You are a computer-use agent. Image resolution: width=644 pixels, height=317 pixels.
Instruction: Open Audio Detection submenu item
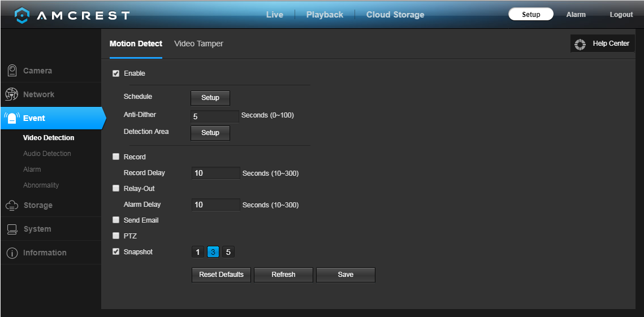(47, 154)
